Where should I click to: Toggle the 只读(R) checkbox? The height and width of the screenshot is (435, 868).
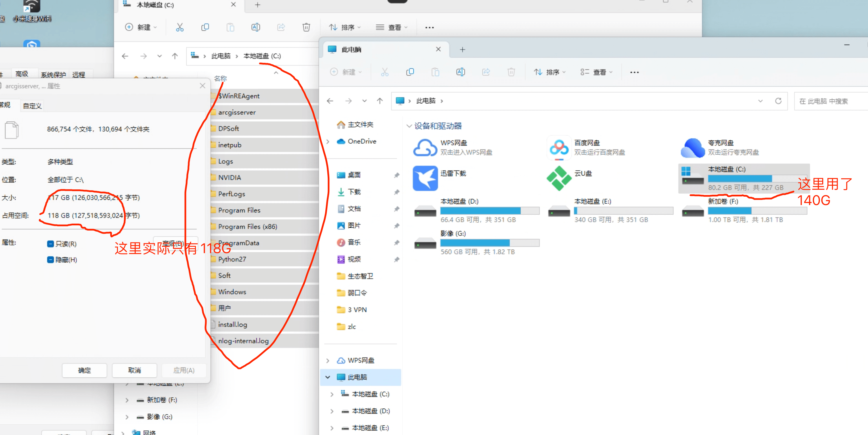pos(50,244)
